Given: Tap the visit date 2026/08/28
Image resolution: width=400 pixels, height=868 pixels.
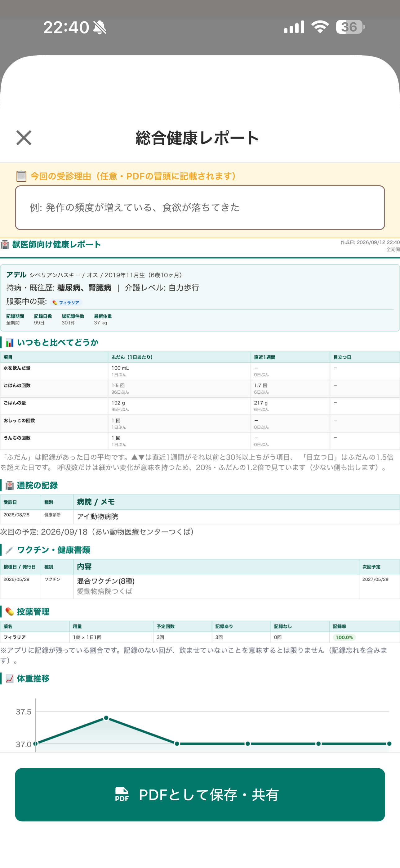Looking at the screenshot, I should tap(16, 515).
